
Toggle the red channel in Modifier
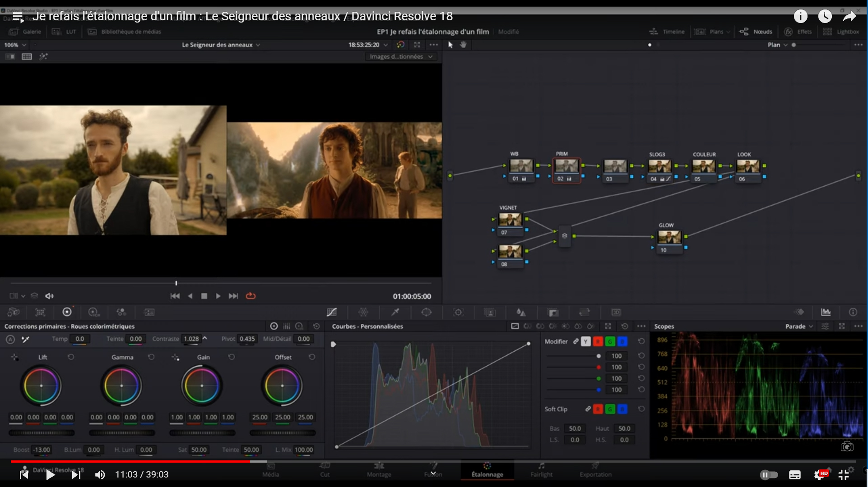point(598,341)
